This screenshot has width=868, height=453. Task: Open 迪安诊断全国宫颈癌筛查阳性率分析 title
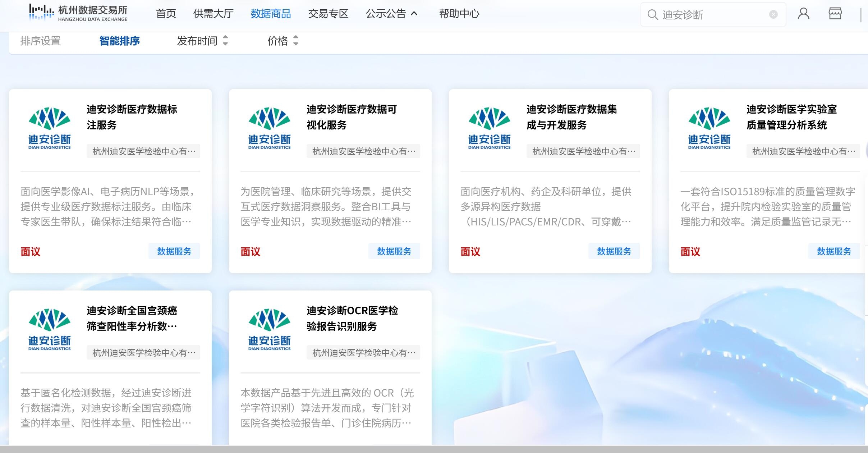132,319
